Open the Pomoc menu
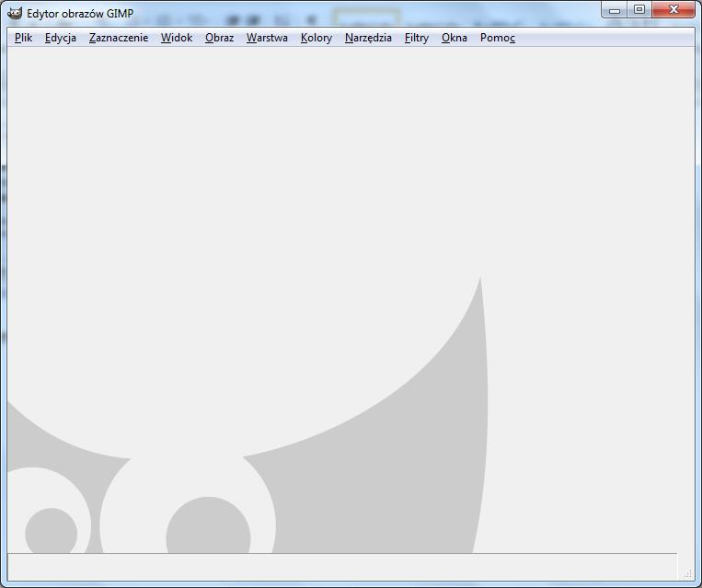The width and height of the screenshot is (702, 588). [x=498, y=38]
